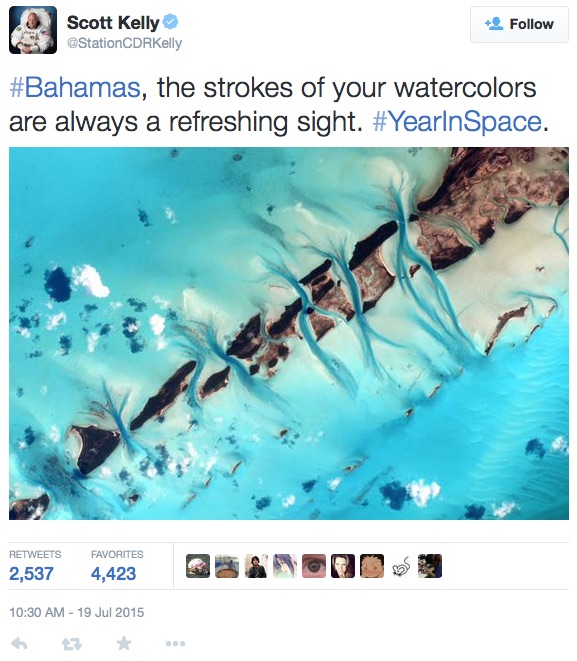Click the last avatar in the row
The width and height of the screenshot is (577, 661).
(x=430, y=566)
